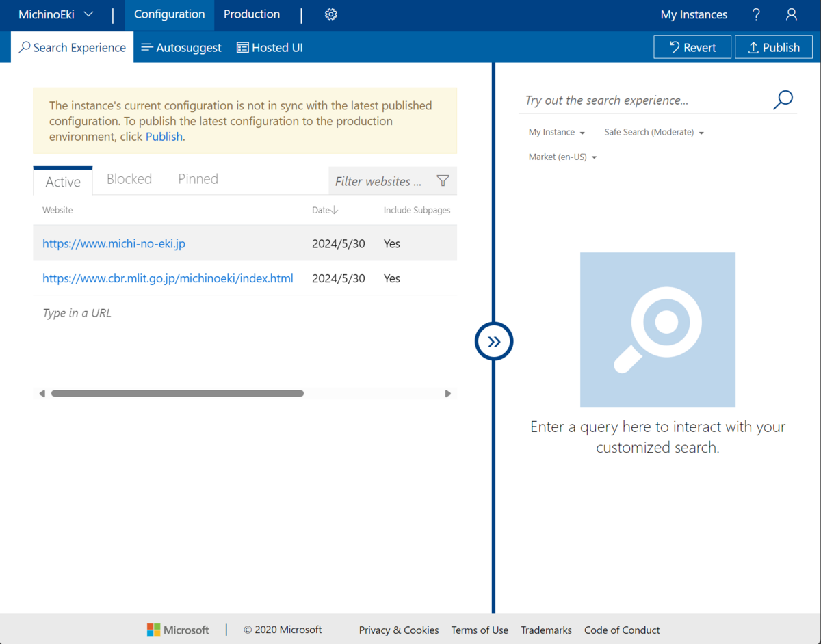Click the scrollbar left arrow
Viewport: 821px width, 644px height.
(x=42, y=393)
